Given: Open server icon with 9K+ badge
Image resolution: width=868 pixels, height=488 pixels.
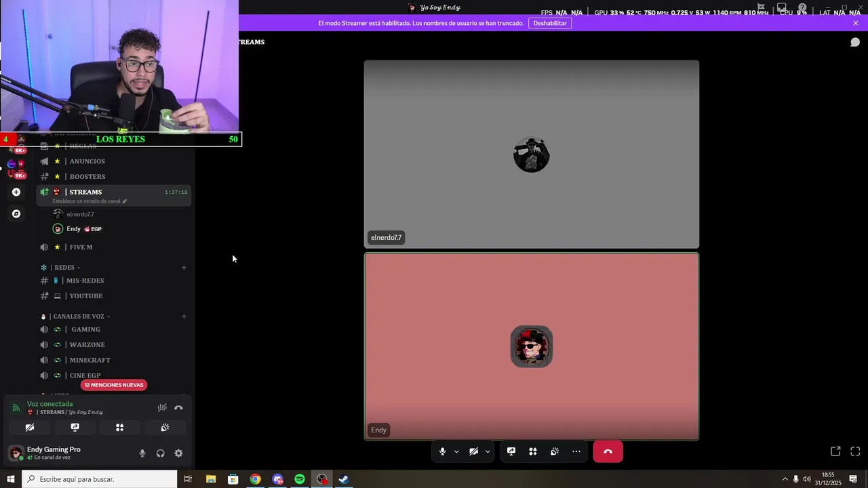Looking at the screenshot, I should tap(16, 171).
